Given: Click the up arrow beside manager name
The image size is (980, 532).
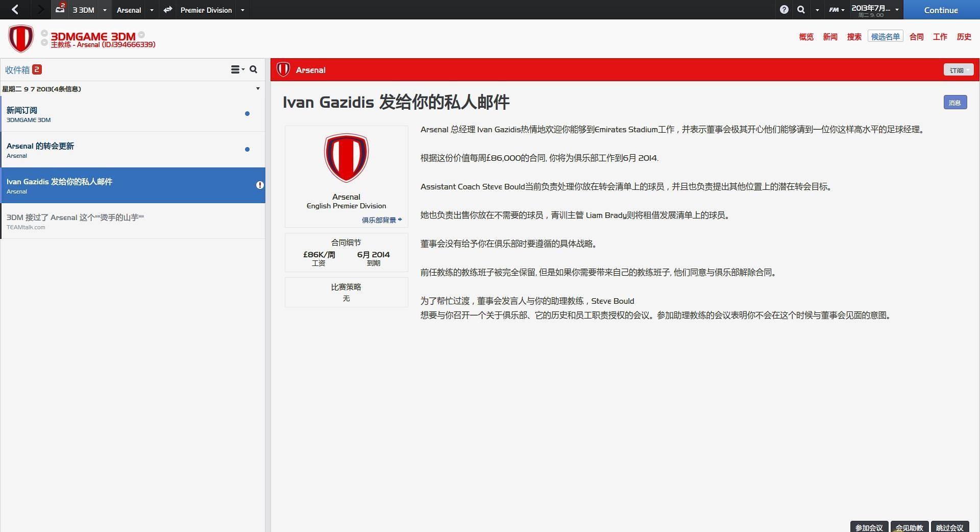Looking at the screenshot, I should (44, 34).
